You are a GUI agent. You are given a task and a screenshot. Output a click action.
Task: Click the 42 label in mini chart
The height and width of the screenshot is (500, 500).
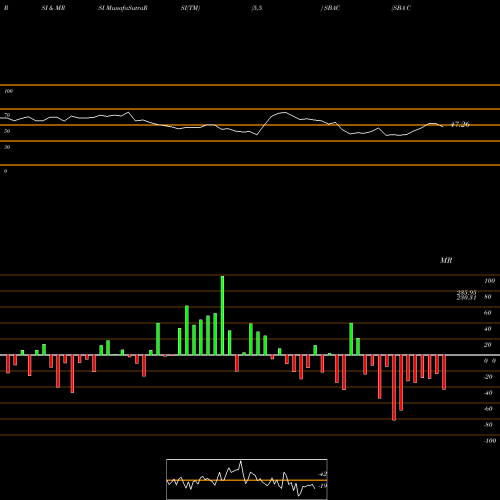coord(323,474)
